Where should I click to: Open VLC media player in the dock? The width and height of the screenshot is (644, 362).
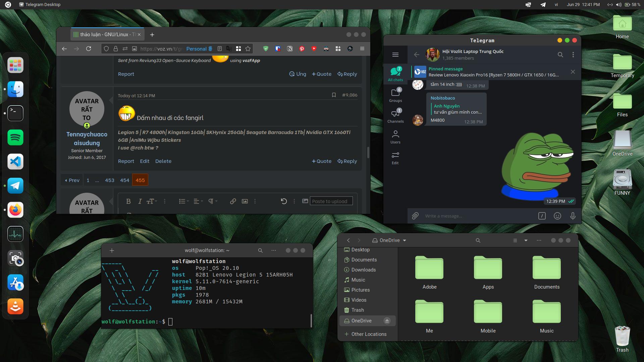pos(15,306)
